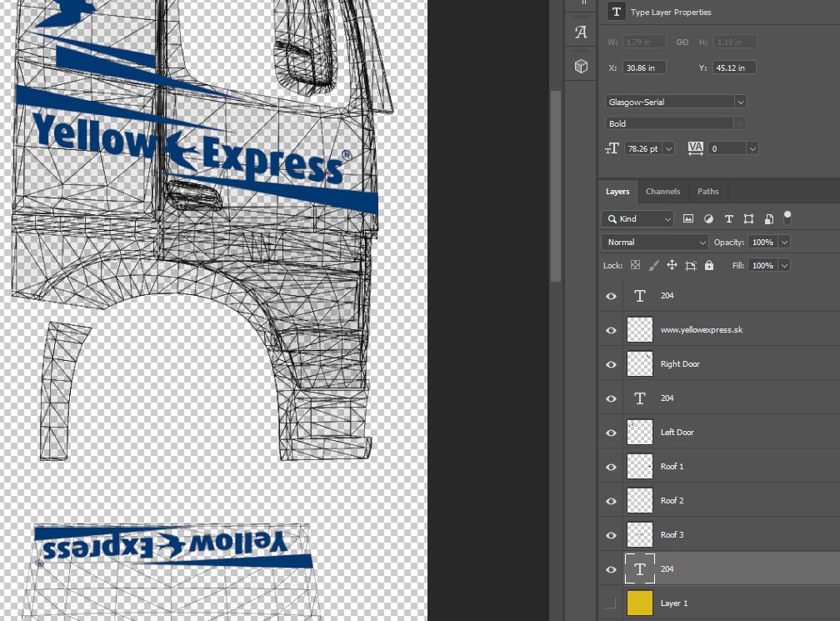Viewport: 840px width, 621px height.
Task: Open the Character panel icon
Action: coord(581,33)
